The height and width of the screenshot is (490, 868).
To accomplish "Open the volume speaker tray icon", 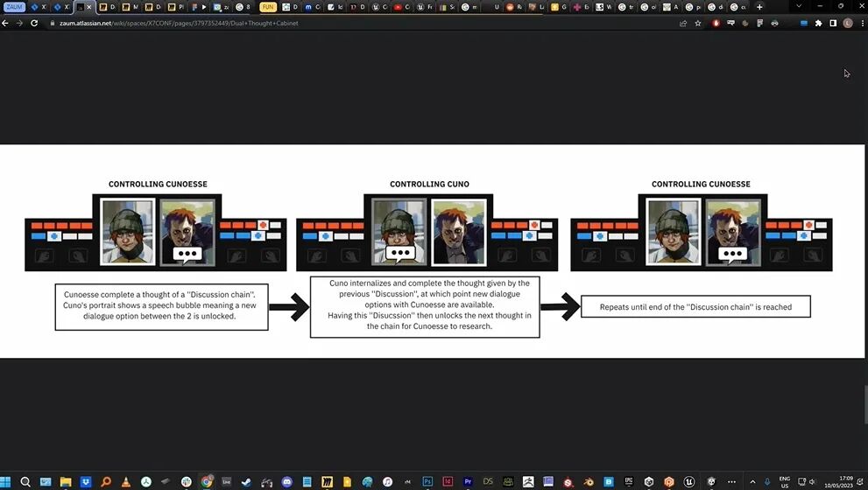I will click(812, 482).
